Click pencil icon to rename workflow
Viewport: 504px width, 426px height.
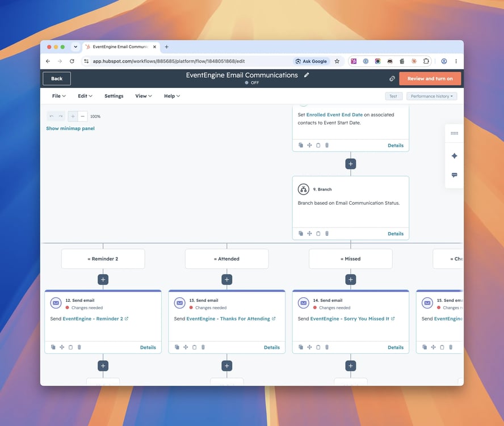click(306, 75)
